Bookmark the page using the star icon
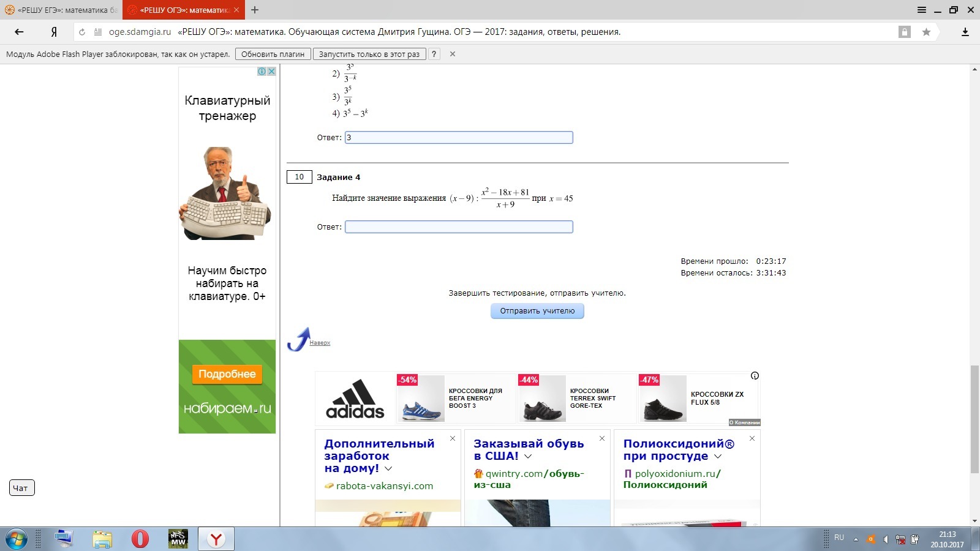Image resolution: width=980 pixels, height=551 pixels. point(926,32)
